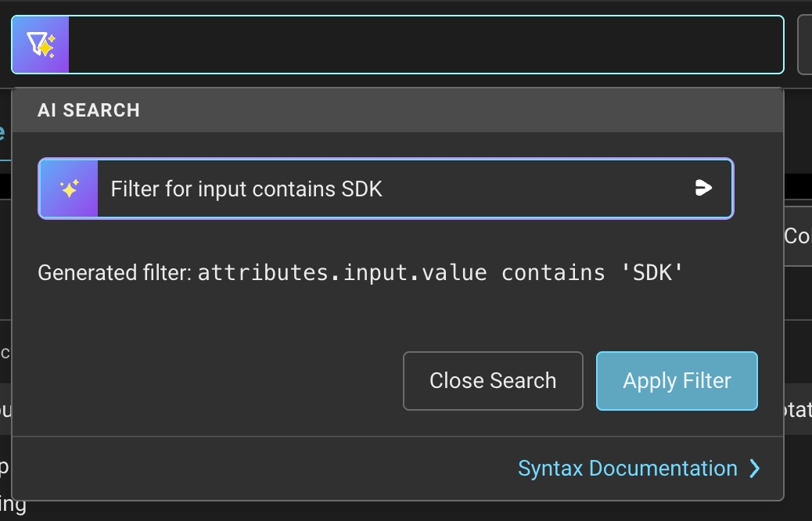Click the word 'contains' in generated filter
The image size is (812, 521).
pos(553,273)
